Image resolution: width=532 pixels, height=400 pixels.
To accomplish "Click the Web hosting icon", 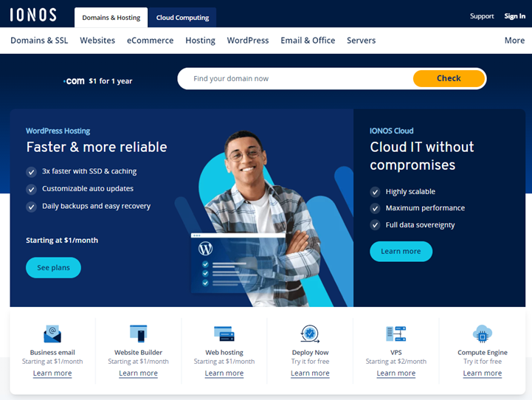I will [x=224, y=334].
